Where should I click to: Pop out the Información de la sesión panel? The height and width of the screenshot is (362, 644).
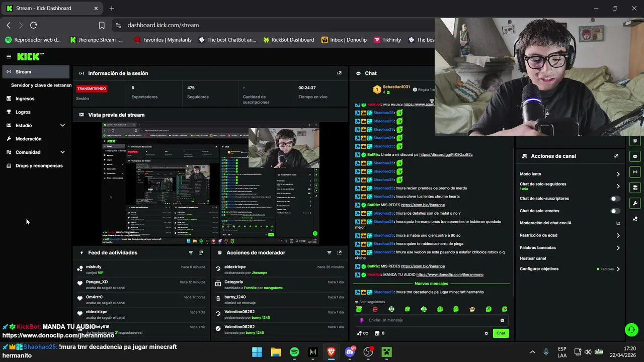pos(339,73)
